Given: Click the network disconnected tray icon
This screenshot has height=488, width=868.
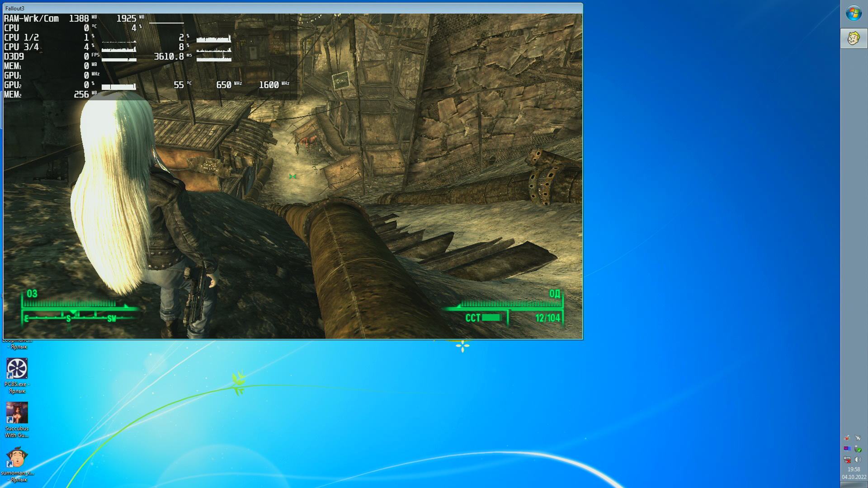Looking at the screenshot, I should click(x=847, y=460).
